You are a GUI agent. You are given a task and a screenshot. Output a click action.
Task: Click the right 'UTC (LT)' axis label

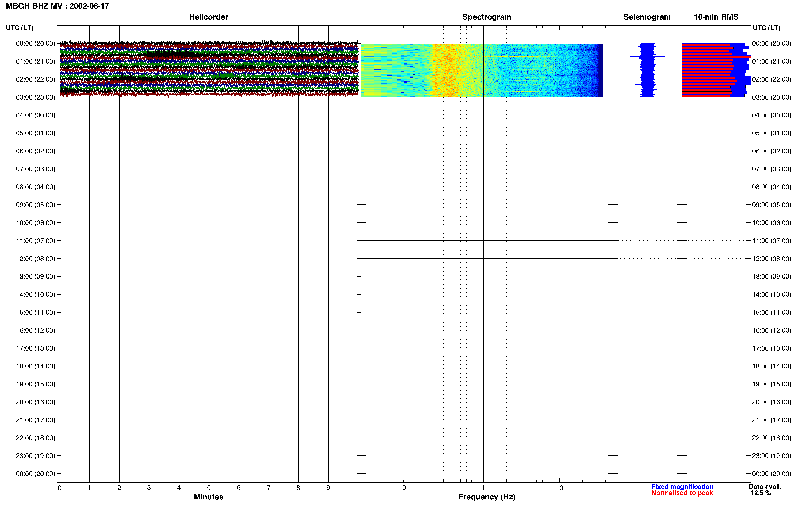tap(766, 28)
